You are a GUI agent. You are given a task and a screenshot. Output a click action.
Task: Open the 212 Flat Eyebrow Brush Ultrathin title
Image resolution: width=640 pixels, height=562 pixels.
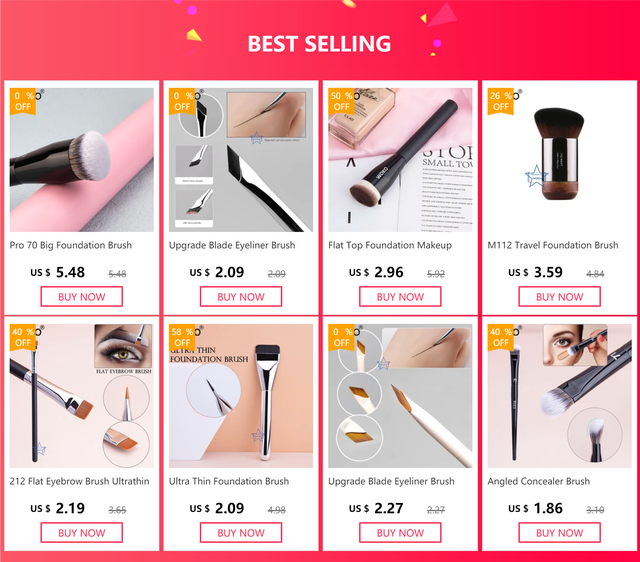80,482
